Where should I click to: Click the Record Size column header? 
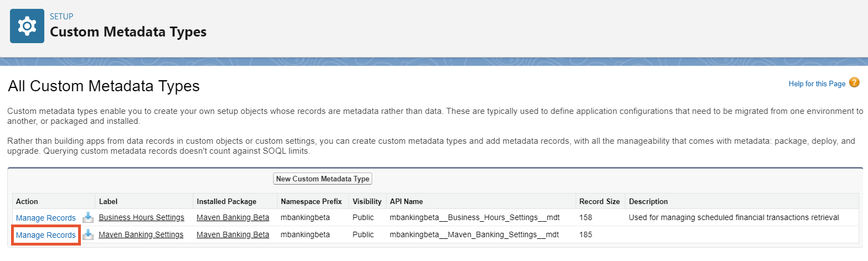tap(598, 201)
